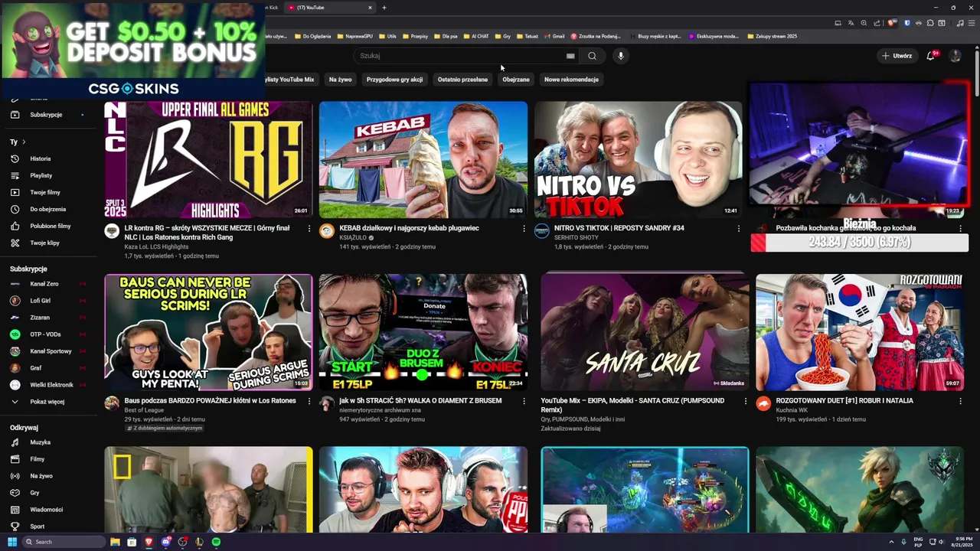Open the Zakupy stream 2025 bookmark folder

point(772,36)
